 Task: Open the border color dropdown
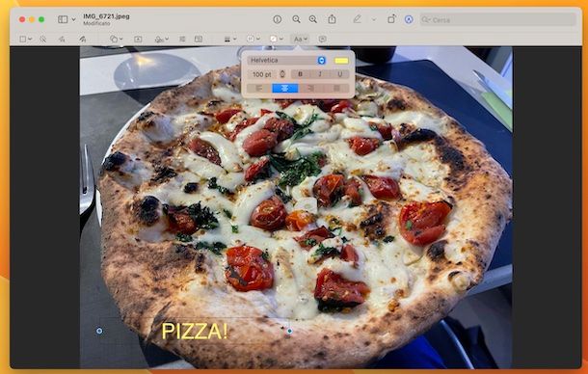click(254, 39)
